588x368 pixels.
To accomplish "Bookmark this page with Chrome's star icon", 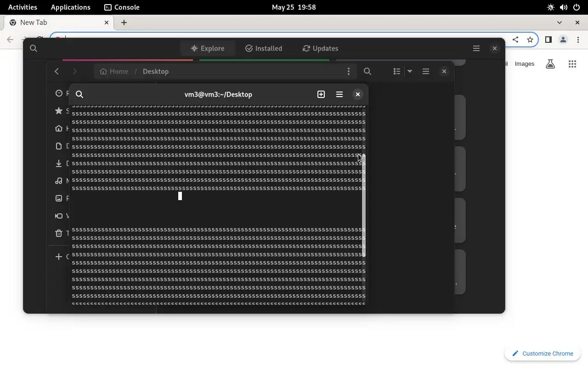I will (x=530, y=40).
